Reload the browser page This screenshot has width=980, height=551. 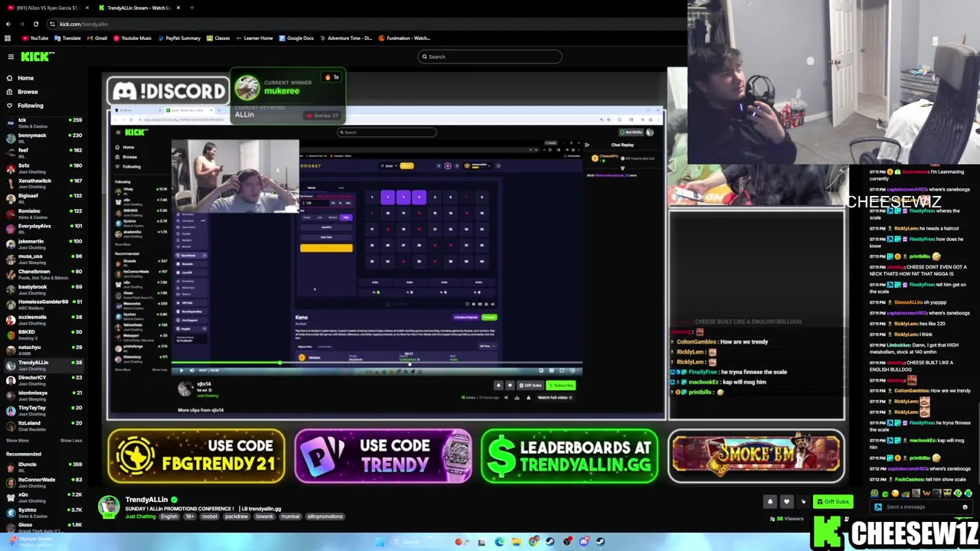click(35, 24)
